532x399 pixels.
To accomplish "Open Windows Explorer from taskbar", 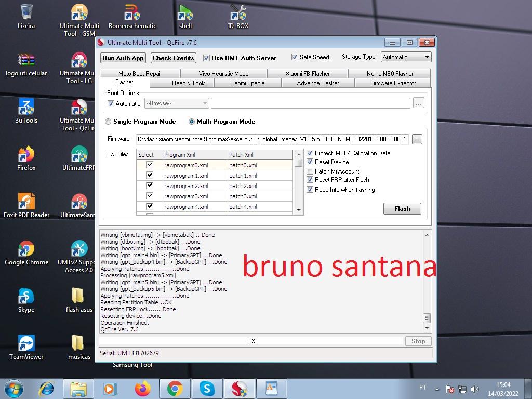I will point(78,389).
